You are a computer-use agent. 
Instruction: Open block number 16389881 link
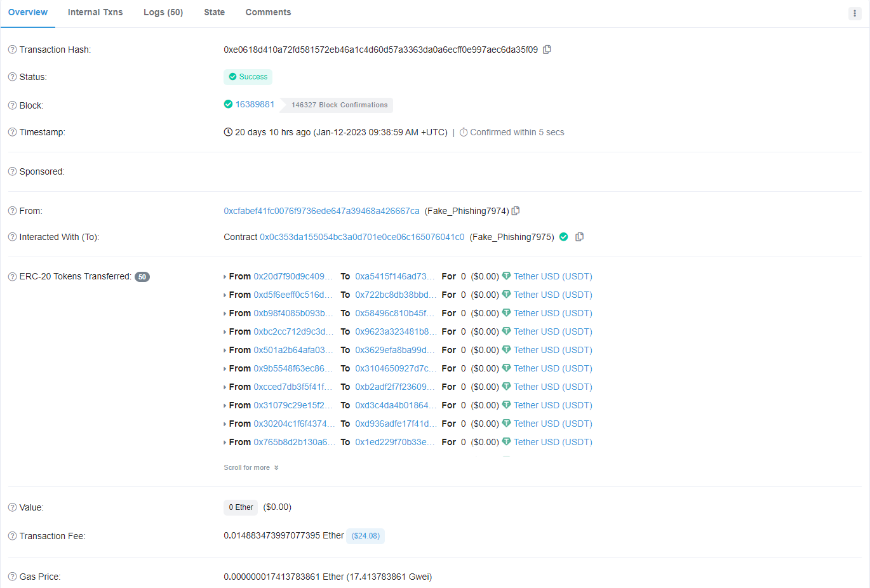click(x=255, y=104)
